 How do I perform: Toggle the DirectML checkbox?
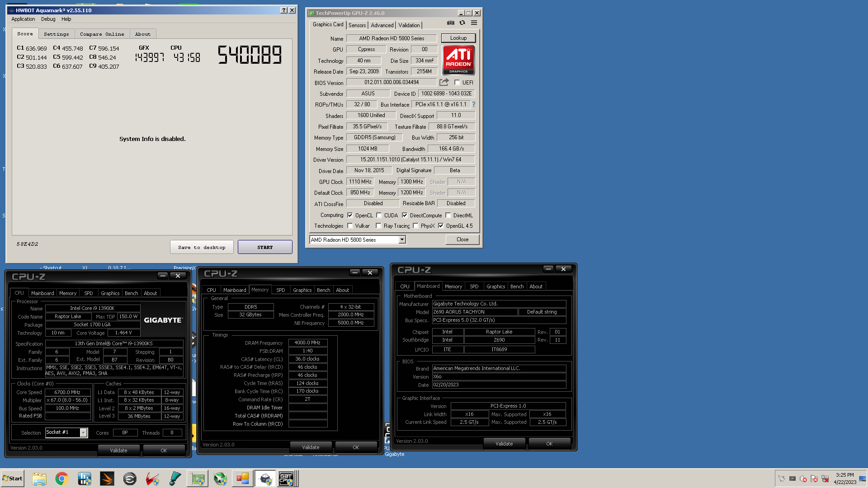pyautogui.click(x=448, y=216)
